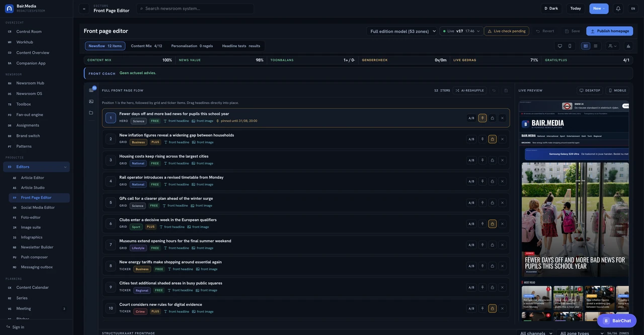Image resolution: width=644 pixels, height=335 pixels.
Task: Toggle lock on 'Court considers new rules' item
Action: coord(492,308)
